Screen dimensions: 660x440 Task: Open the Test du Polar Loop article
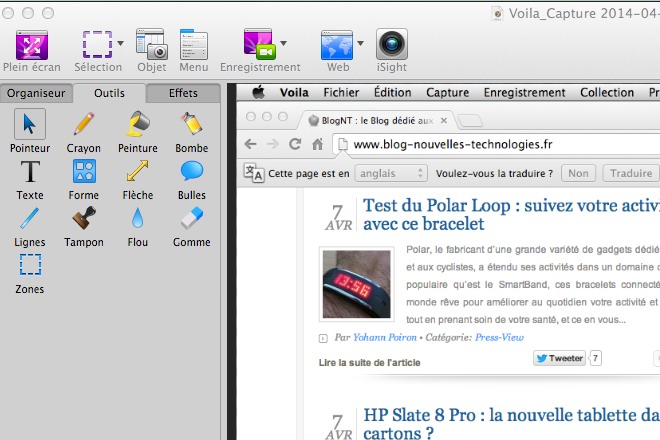point(511,214)
